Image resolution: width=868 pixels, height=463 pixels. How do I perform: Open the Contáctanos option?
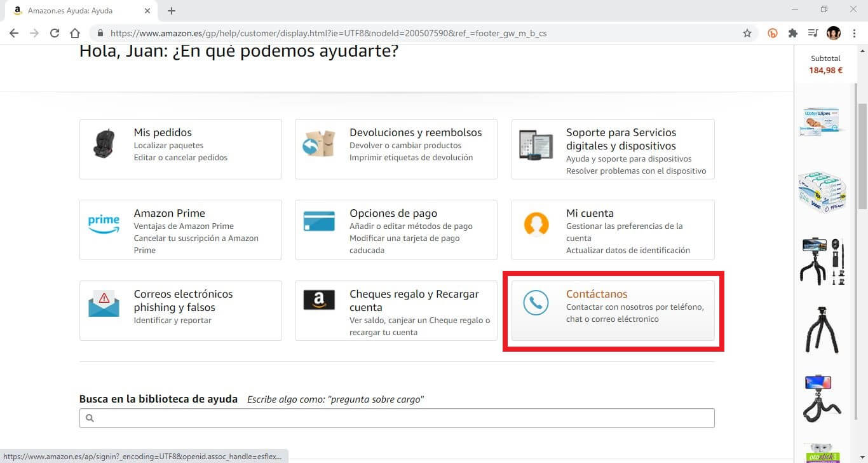[x=613, y=310]
